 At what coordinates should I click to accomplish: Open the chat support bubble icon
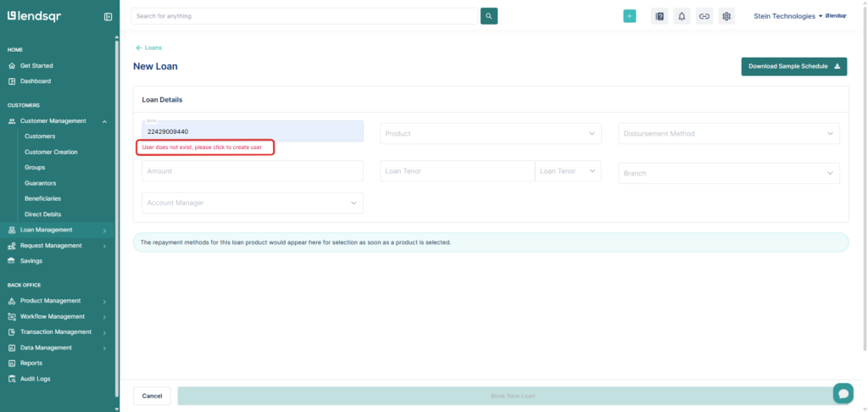843,393
